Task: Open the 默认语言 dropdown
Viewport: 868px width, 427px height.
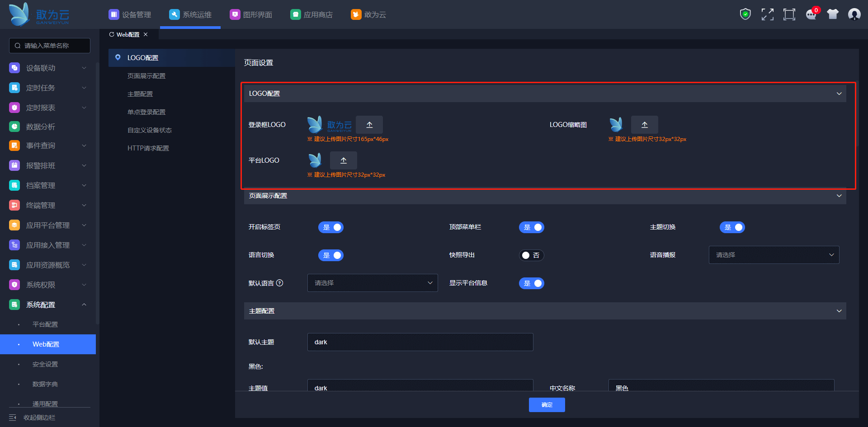Action: 373,283
